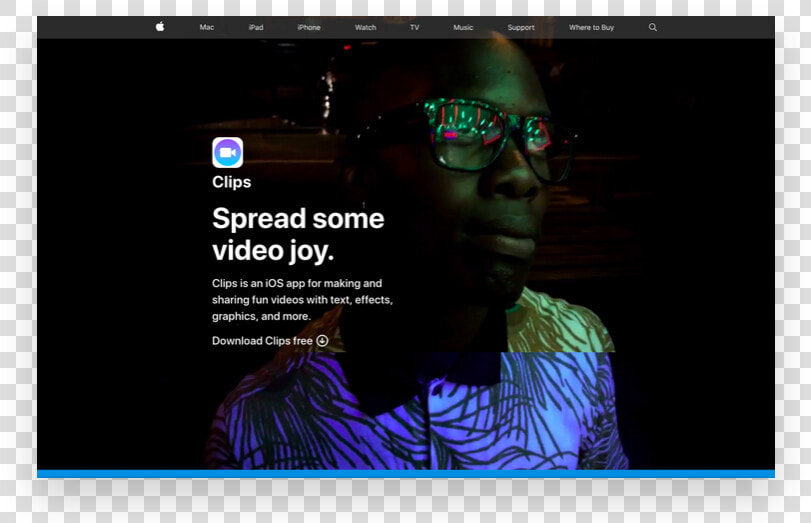Click the download arrow circle icon
811x523 pixels.
pos(322,340)
